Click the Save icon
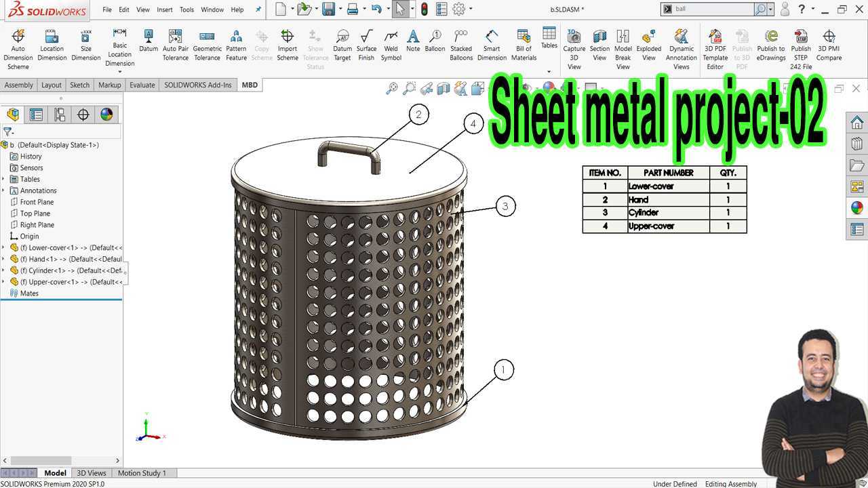 (328, 9)
